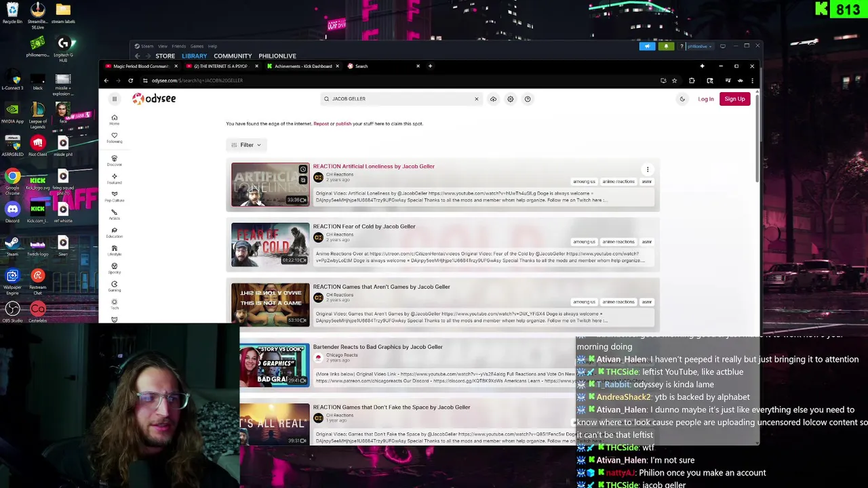This screenshot has width=868, height=488.
Task: Toggle Odysee dark mode moon icon
Action: tap(682, 99)
